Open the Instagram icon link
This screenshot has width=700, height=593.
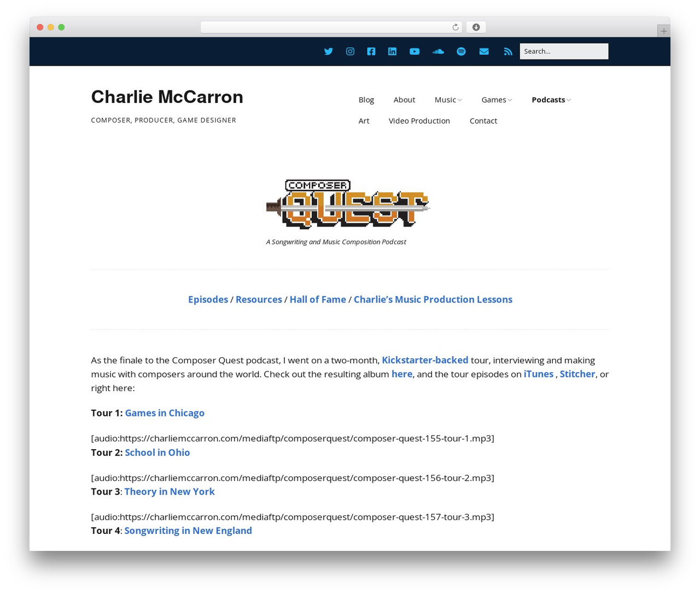(350, 51)
